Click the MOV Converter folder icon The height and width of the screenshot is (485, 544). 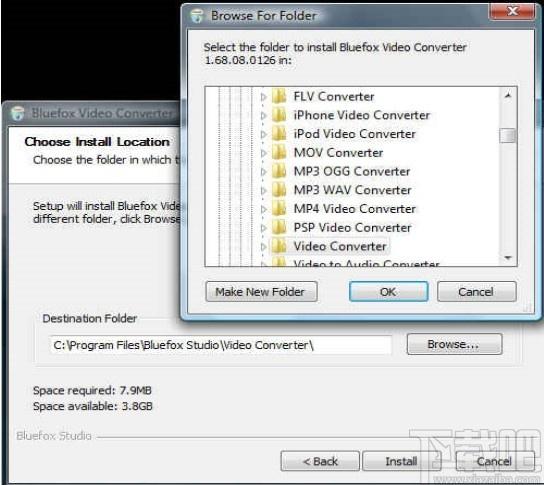coord(279,153)
